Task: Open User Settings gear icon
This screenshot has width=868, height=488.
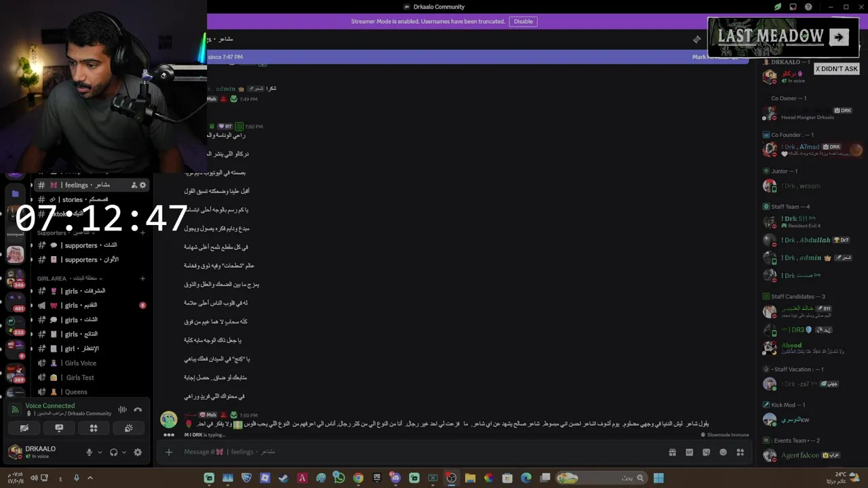Action: [138, 452]
